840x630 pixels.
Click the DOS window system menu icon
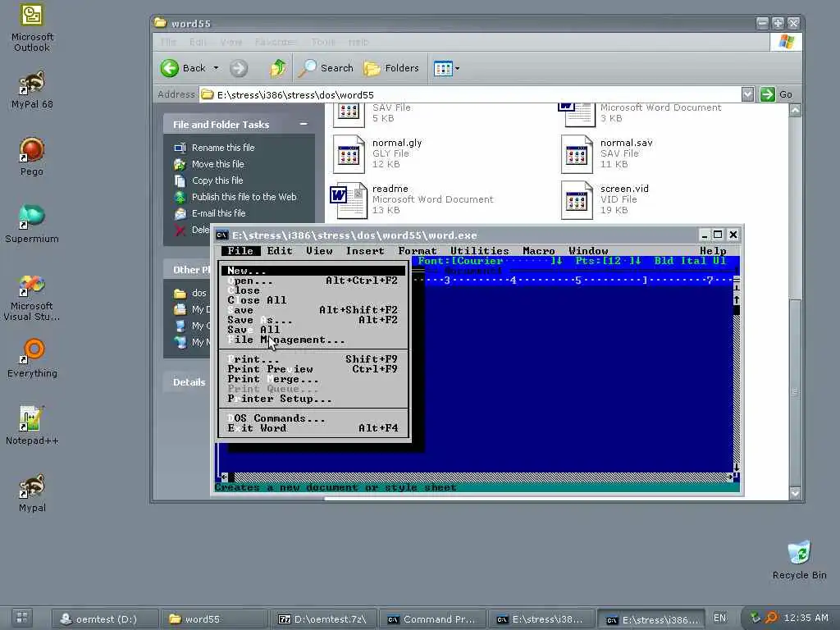pos(221,235)
